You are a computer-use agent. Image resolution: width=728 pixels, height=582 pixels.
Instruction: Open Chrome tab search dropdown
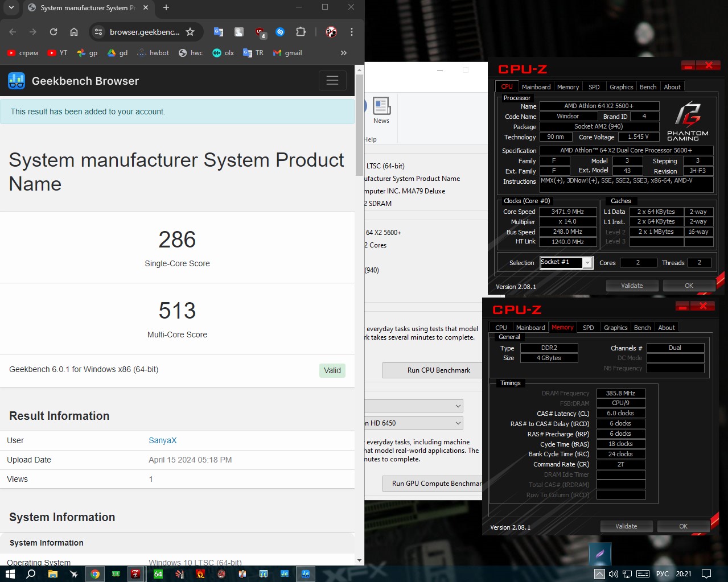tap(11, 7)
